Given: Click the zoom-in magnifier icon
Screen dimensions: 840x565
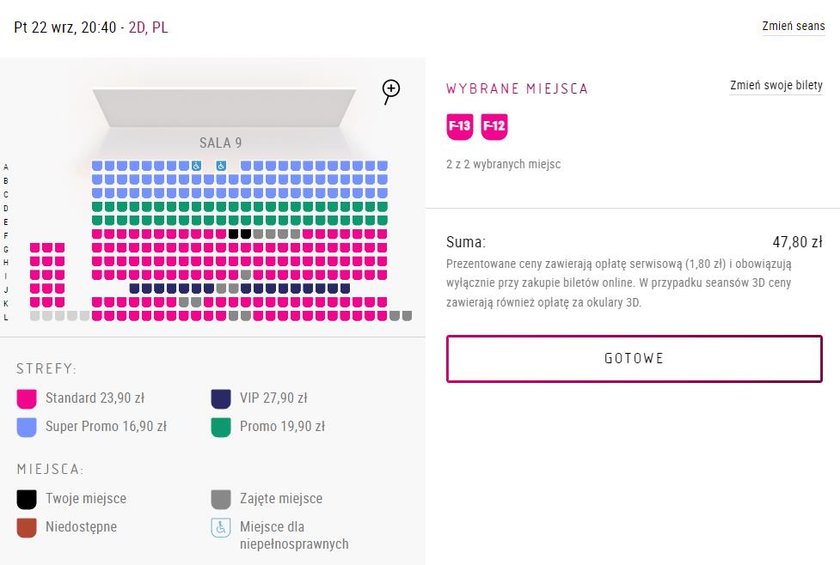Looking at the screenshot, I should (391, 90).
